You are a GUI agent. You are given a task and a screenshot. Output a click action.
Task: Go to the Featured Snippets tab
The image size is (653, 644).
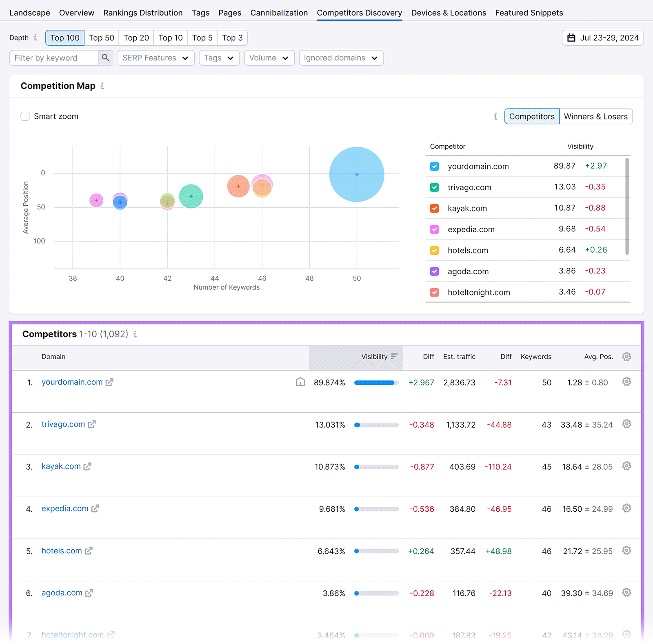[x=529, y=13]
